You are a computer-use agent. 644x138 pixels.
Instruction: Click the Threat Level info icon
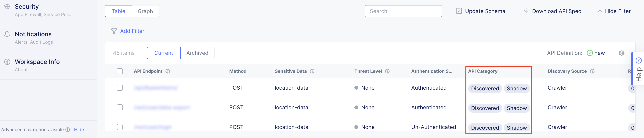(387, 71)
